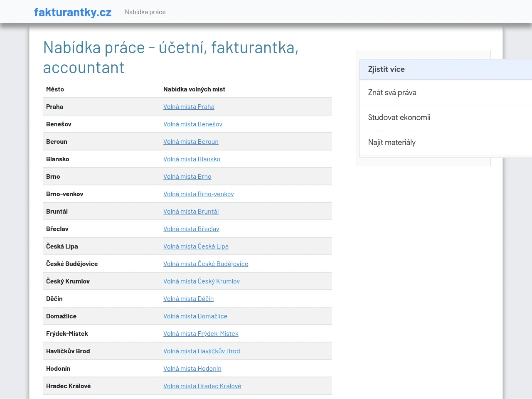The image size is (532, 399).
Task: Click the Město column header
Action: [x=101, y=89]
